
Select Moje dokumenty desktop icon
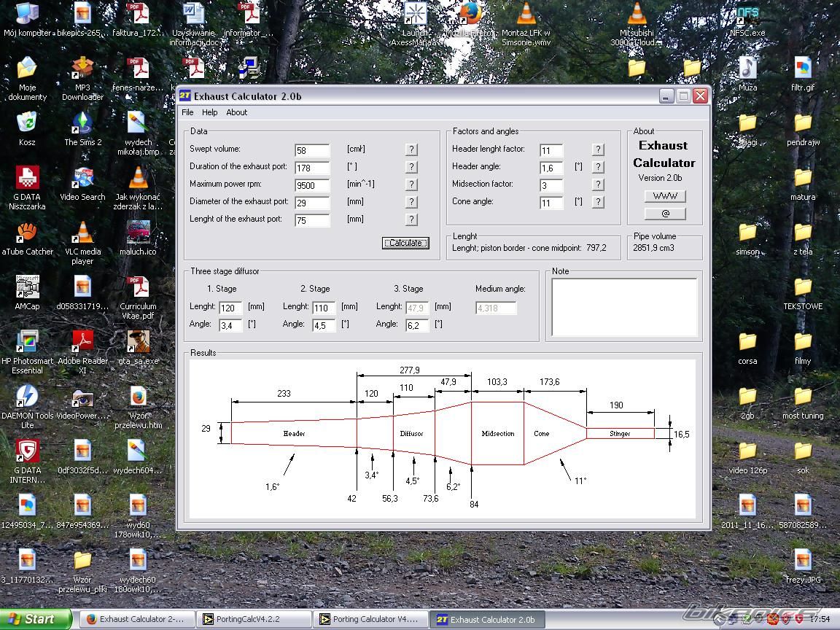coord(27,79)
